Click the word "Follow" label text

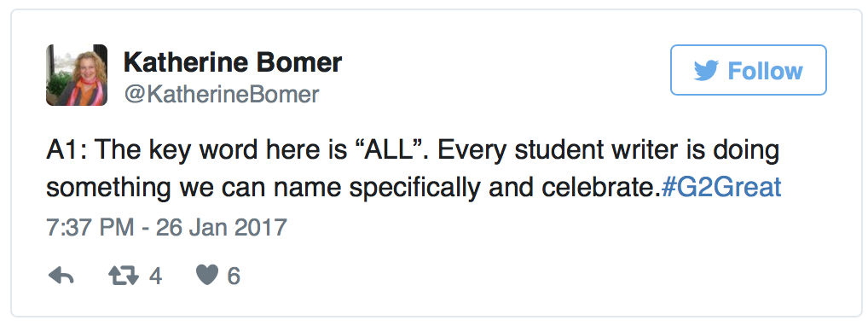tap(765, 71)
